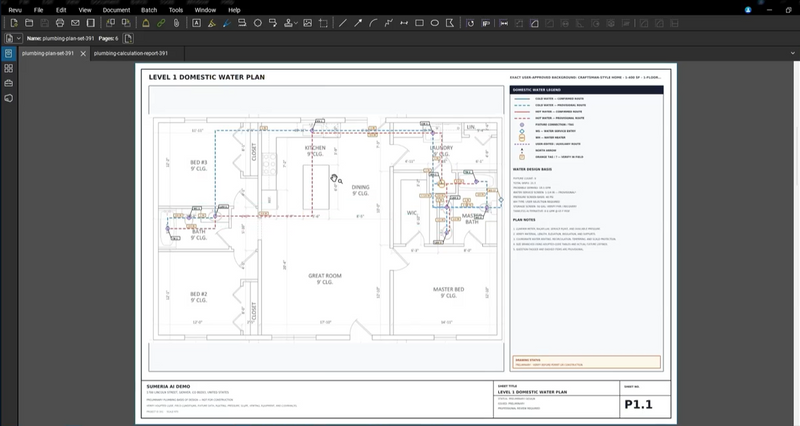Click the LEVEL 1 DOMESTIC WATER PLAN heading
The image size is (800, 426).
[x=207, y=77]
